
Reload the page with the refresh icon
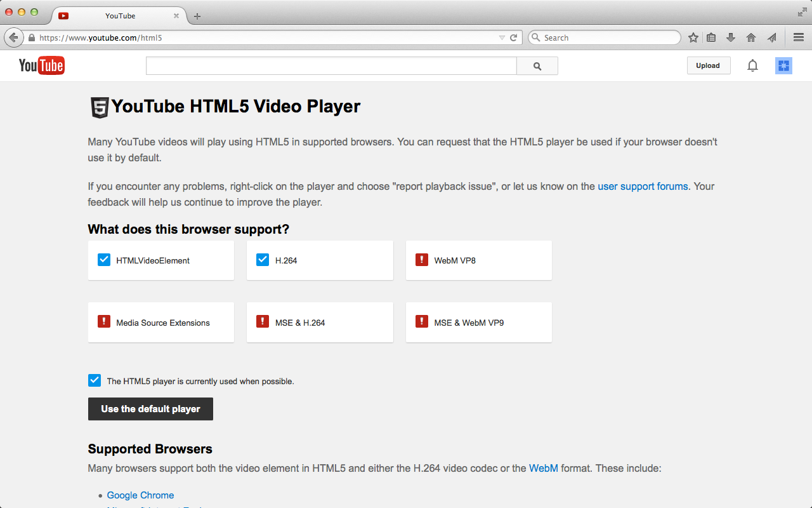pos(514,37)
